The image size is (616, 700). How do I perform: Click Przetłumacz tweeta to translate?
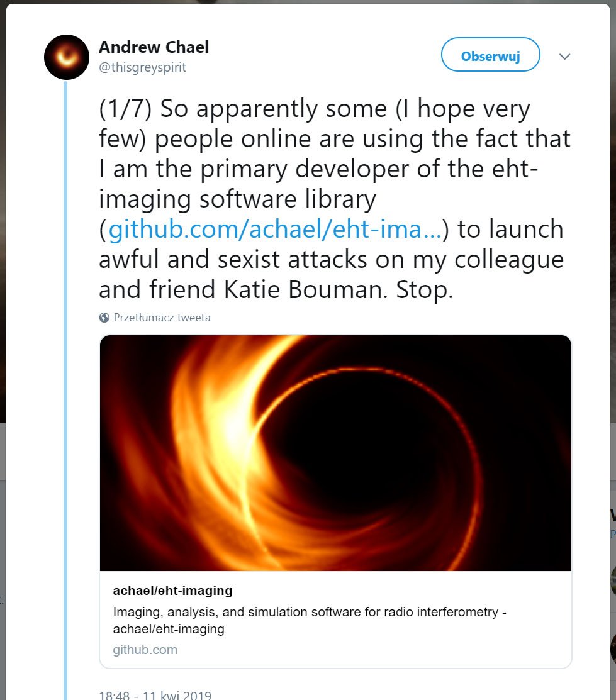click(162, 318)
